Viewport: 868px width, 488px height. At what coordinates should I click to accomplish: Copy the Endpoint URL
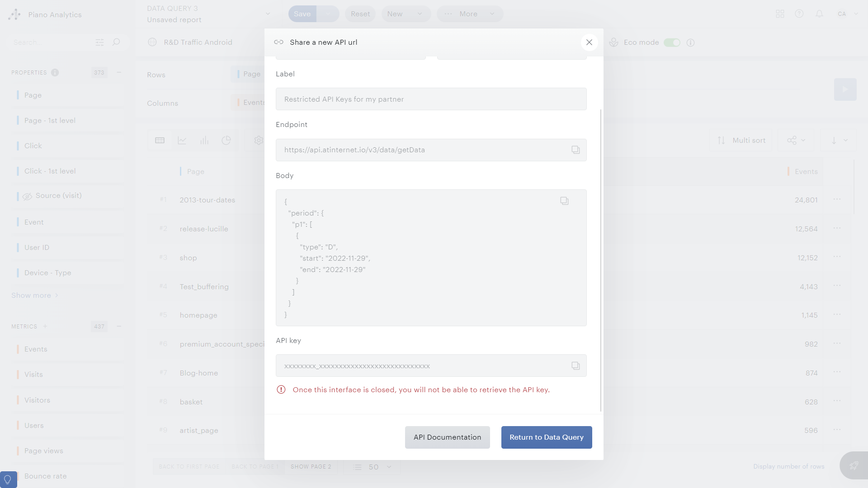click(575, 150)
